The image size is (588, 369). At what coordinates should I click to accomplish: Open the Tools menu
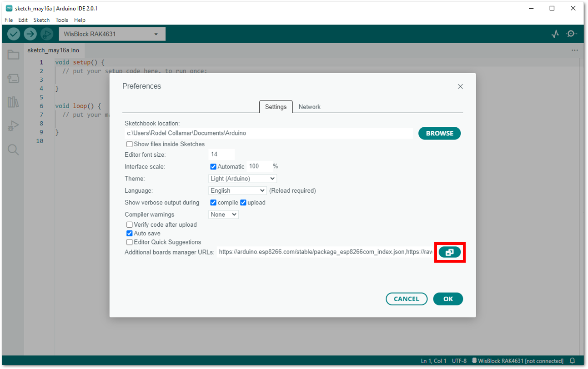point(62,20)
